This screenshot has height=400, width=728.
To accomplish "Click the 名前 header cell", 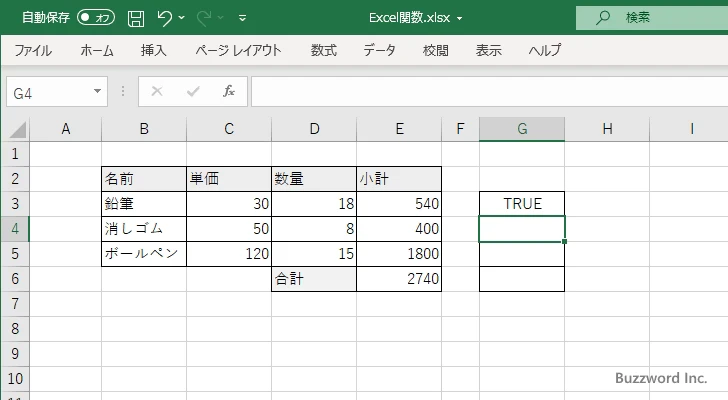I will (144, 179).
